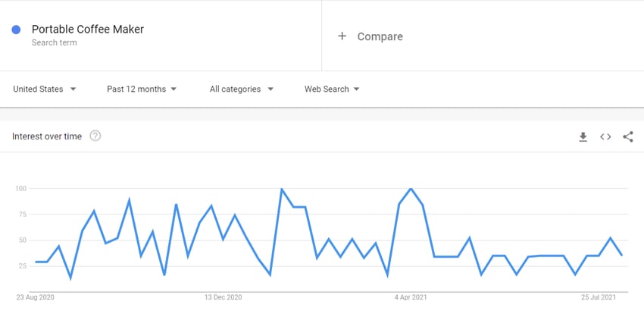Screen dimensions: 644x317
Task: Edit the Portable Coffee Maker search term
Action: pyautogui.click(x=88, y=29)
